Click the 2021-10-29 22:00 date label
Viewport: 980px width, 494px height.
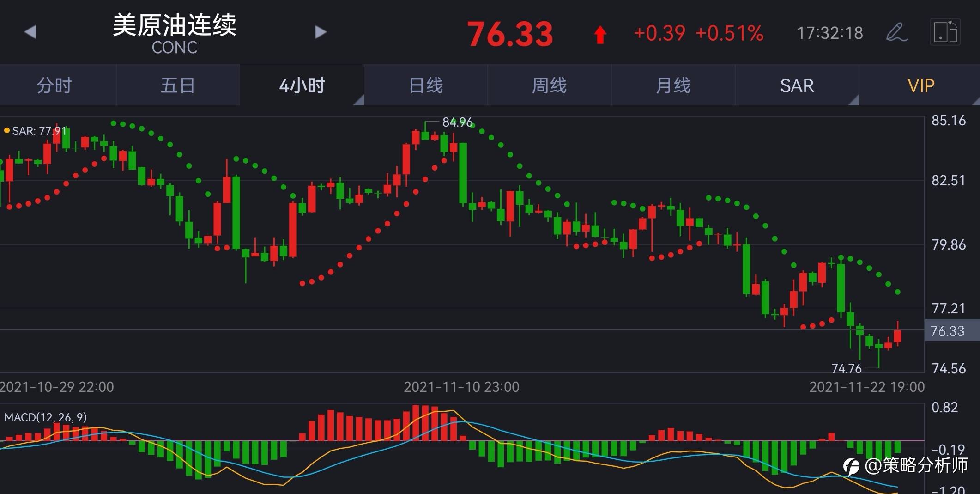[x=57, y=387]
